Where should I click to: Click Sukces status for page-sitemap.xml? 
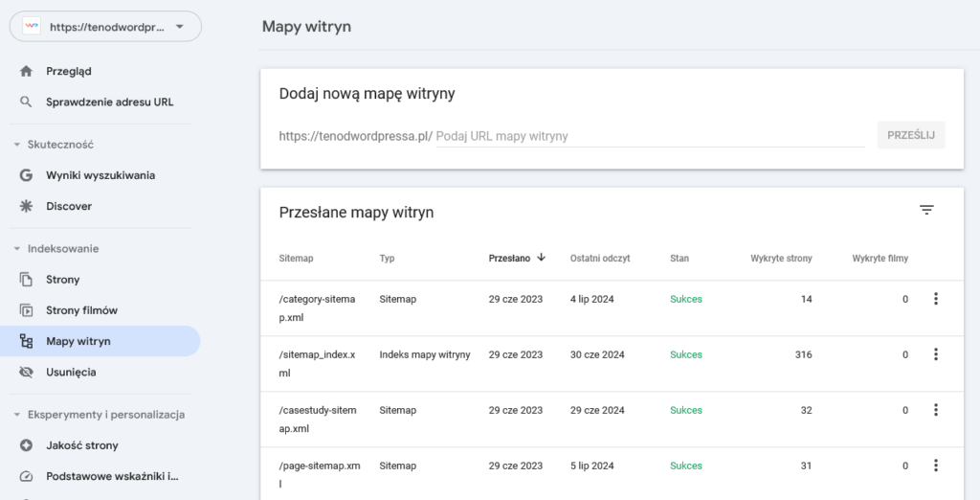click(685, 466)
